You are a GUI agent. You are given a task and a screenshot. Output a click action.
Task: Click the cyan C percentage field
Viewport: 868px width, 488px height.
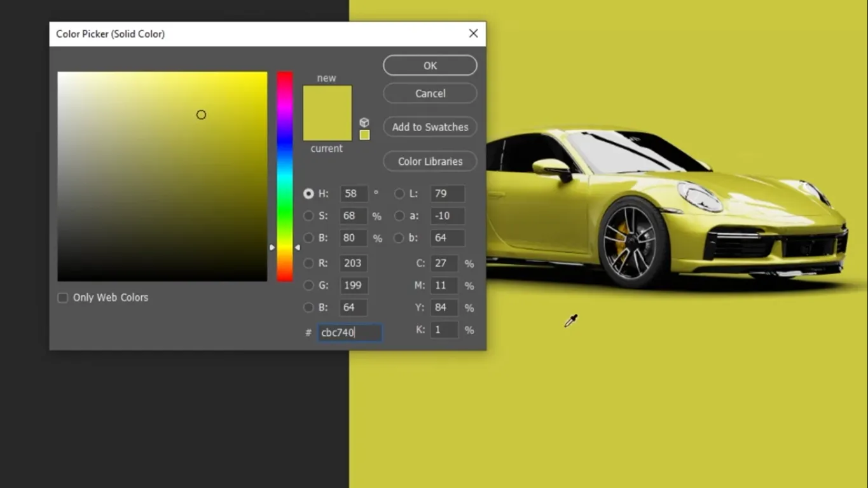(x=444, y=263)
